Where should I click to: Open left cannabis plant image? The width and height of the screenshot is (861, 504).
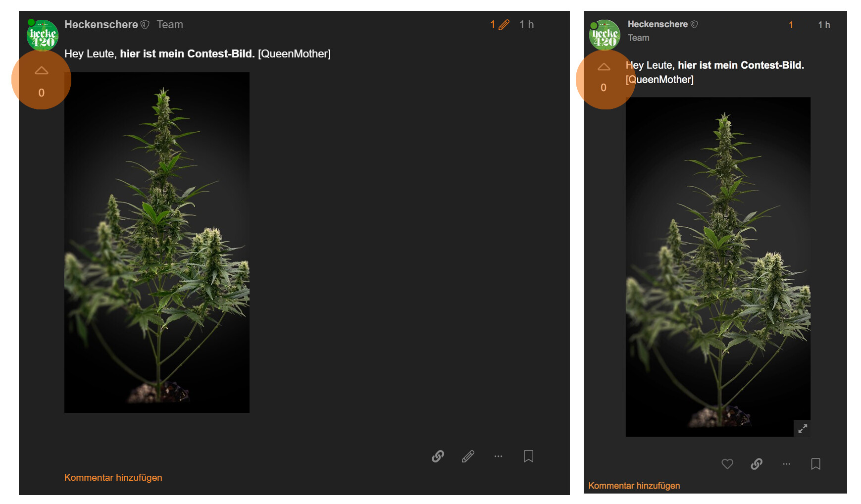157,243
